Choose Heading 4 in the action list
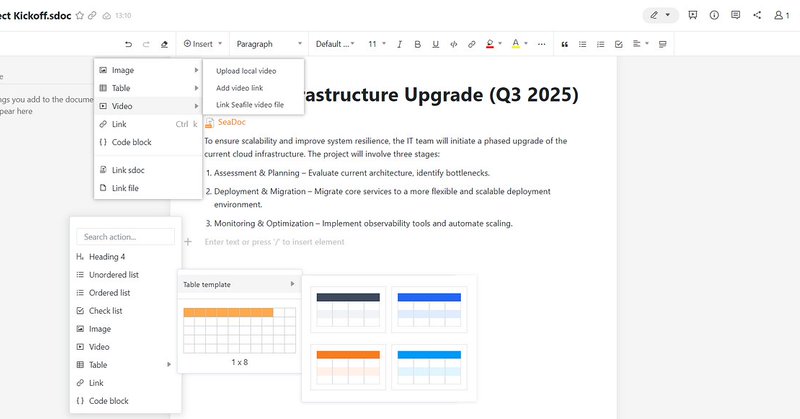Image resolution: width=800 pixels, height=419 pixels. pyautogui.click(x=126, y=257)
